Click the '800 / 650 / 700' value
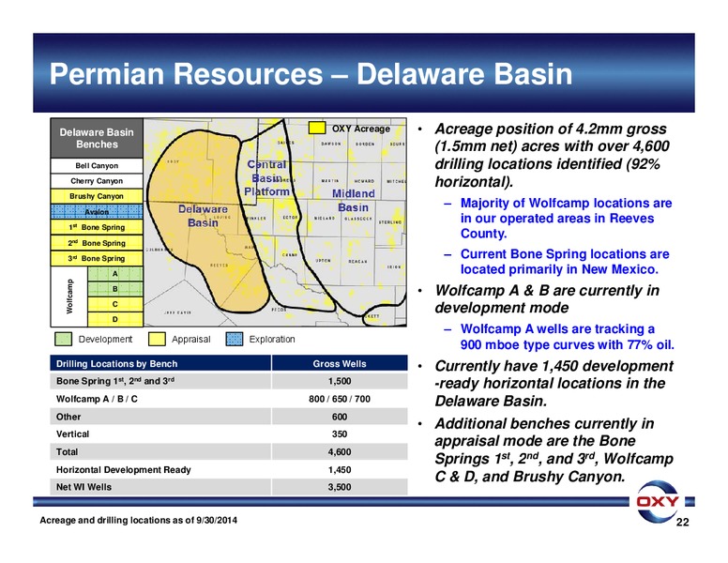Screen dimensions: 728x563 tap(340, 399)
